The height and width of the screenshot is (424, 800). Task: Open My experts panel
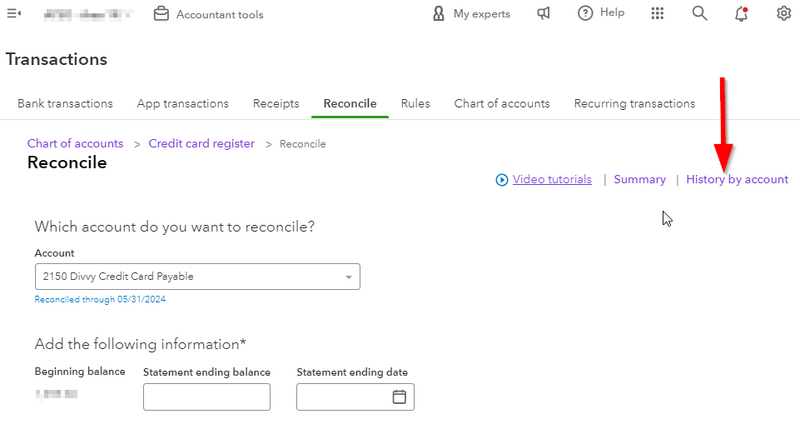470,14
